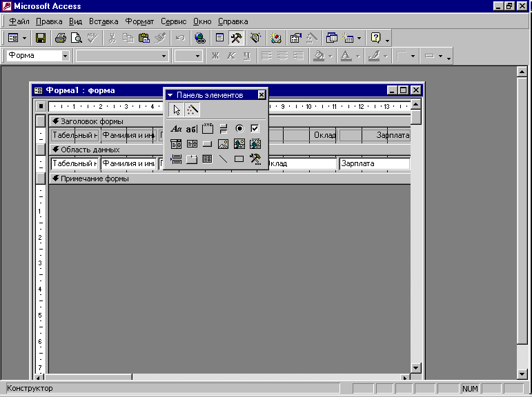Open the Вставка menu
532x397 pixels.
[104, 21]
